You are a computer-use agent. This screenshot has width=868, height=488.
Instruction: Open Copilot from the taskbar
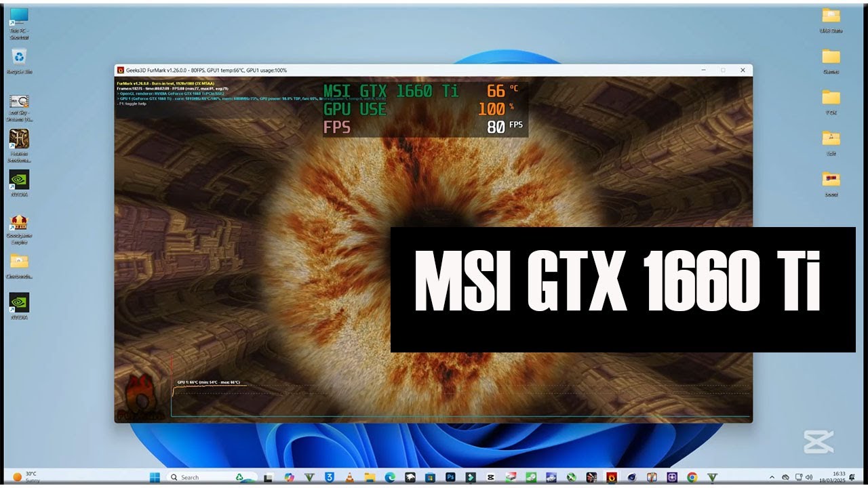pyautogui.click(x=289, y=477)
